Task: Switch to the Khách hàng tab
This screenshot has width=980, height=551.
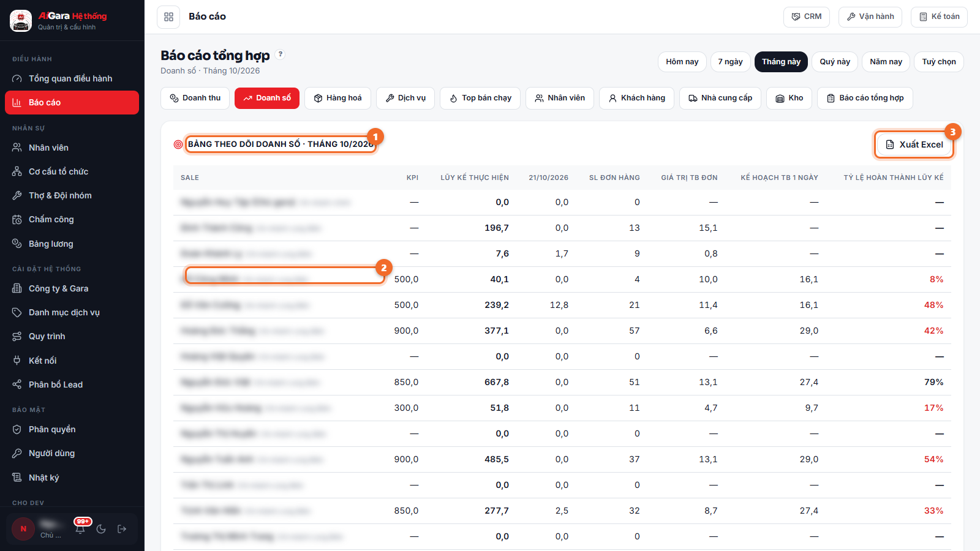Action: 636,98
